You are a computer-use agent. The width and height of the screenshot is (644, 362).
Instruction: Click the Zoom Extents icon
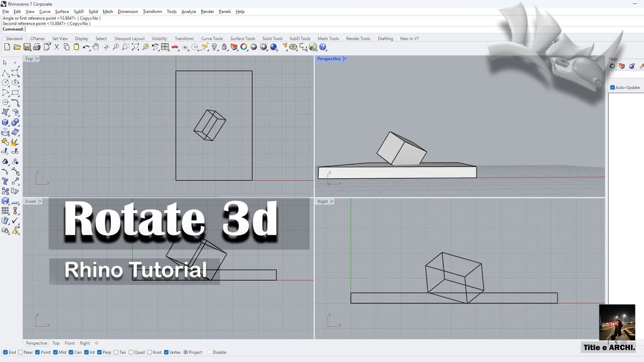[135, 47]
